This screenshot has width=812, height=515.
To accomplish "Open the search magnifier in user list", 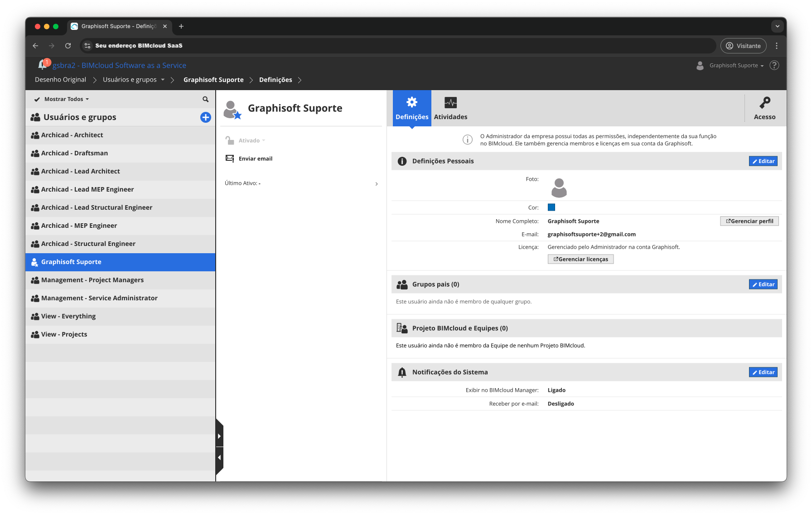I will [206, 99].
